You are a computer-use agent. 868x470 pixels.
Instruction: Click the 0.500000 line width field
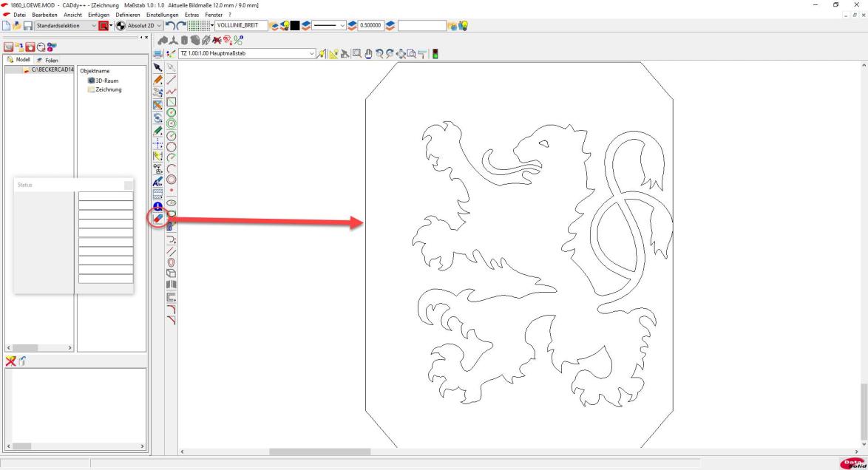(371, 25)
